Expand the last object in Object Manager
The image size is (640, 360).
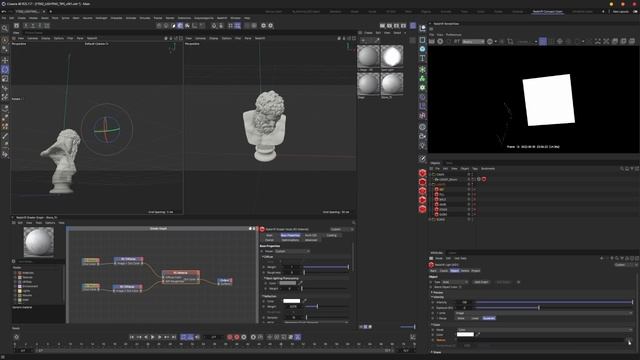point(431,219)
